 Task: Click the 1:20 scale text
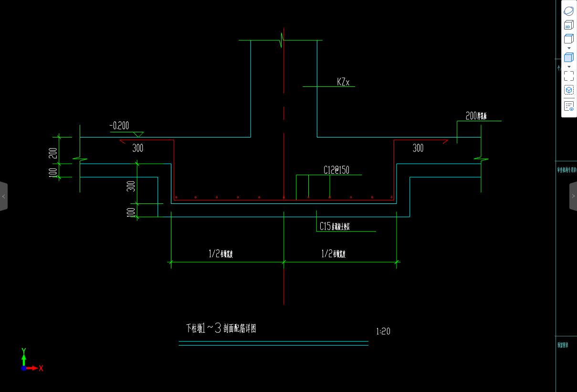tap(383, 331)
